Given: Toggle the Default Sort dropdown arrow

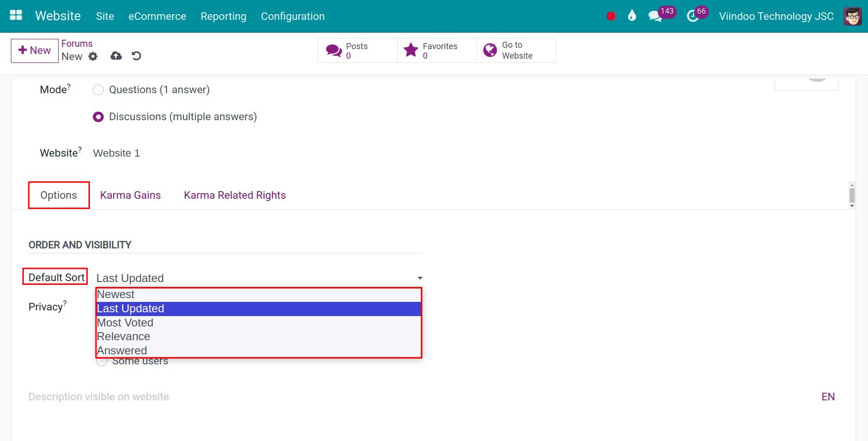Looking at the screenshot, I should 420,278.
